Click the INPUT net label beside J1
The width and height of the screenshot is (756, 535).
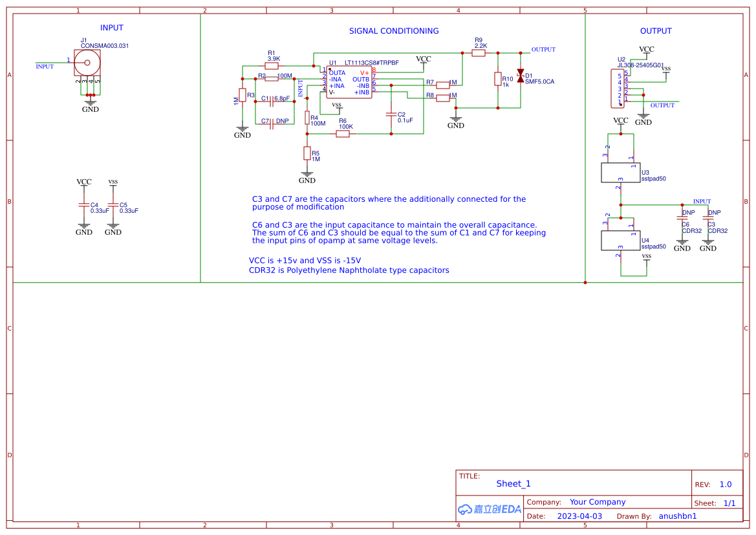44,65
